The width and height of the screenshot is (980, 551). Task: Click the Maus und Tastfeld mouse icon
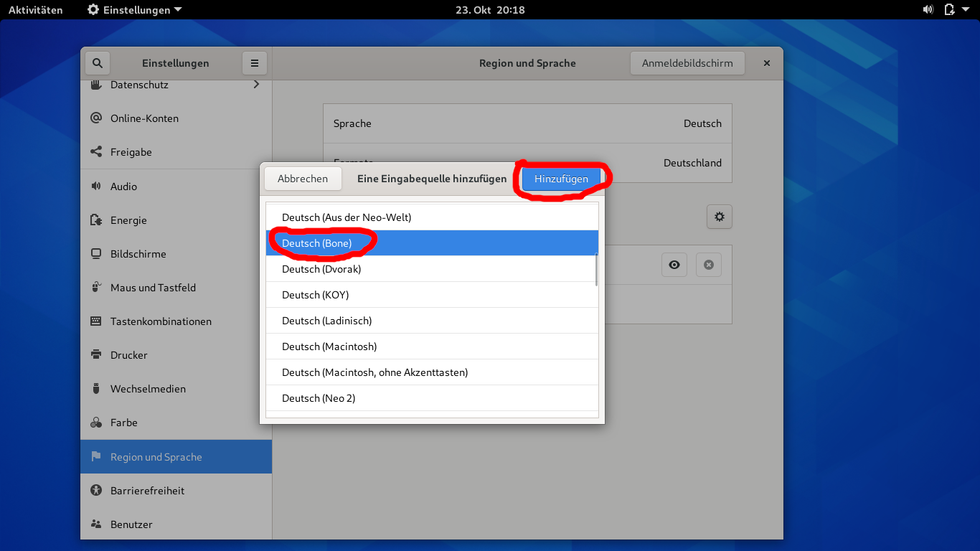coord(96,288)
